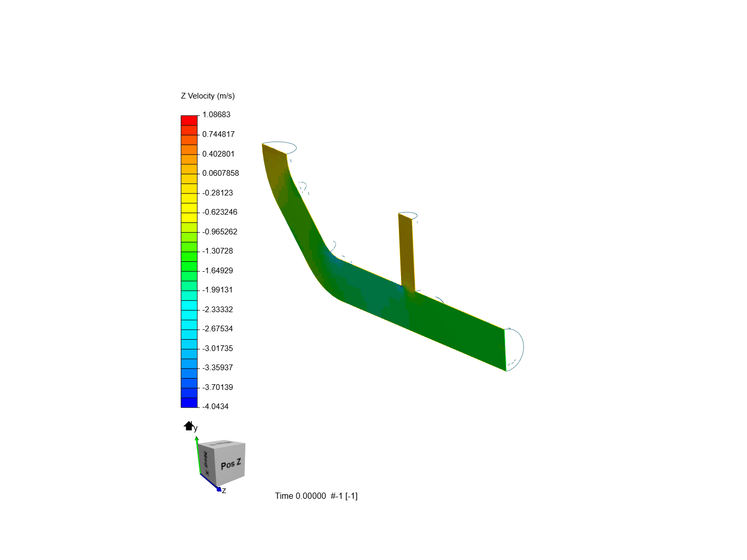Click the legend value 0.744817
The height and width of the screenshot is (560, 747).
click(218, 134)
